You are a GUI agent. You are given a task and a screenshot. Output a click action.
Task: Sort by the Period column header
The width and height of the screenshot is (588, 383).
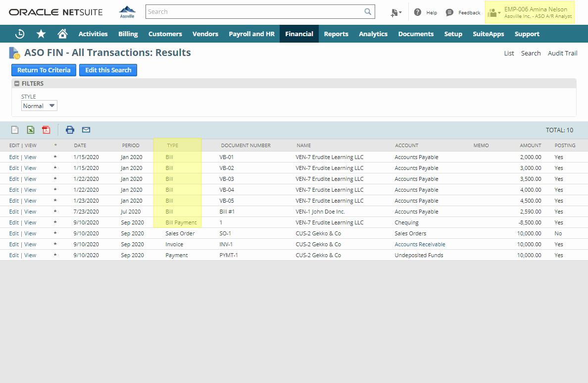[x=131, y=145]
